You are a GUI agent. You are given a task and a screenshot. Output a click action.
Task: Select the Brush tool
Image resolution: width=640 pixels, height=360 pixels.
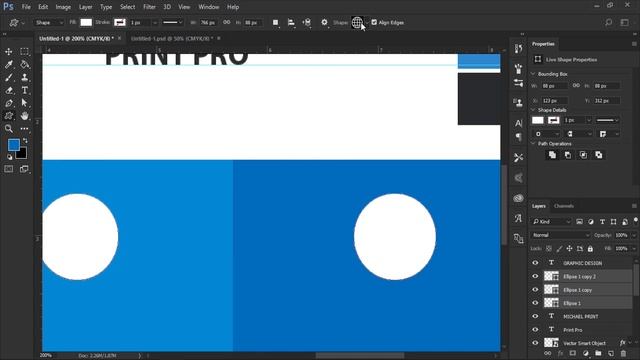9,78
